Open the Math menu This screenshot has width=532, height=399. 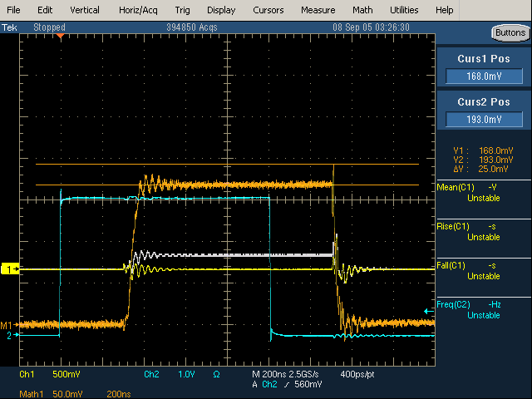tap(362, 10)
